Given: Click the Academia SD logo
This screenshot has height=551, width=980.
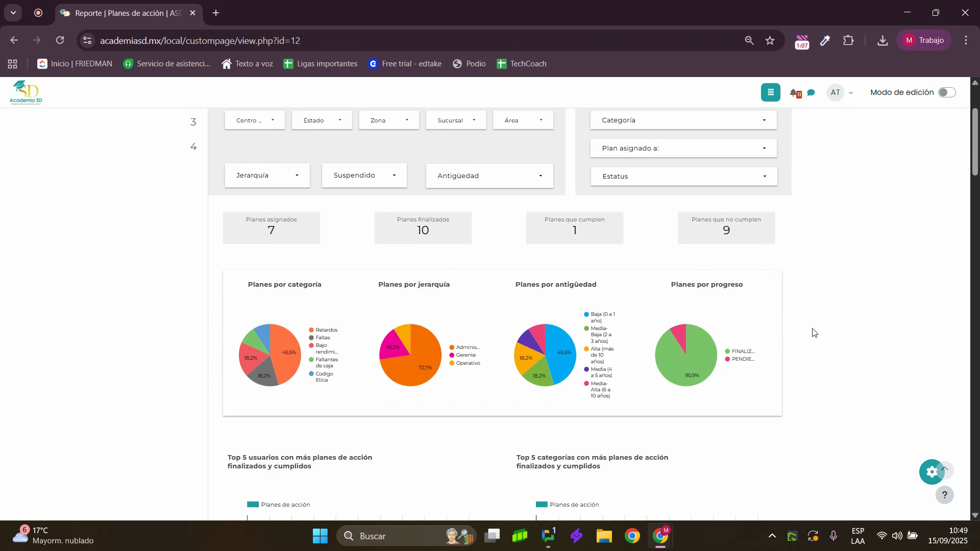Looking at the screenshot, I should click(x=26, y=92).
